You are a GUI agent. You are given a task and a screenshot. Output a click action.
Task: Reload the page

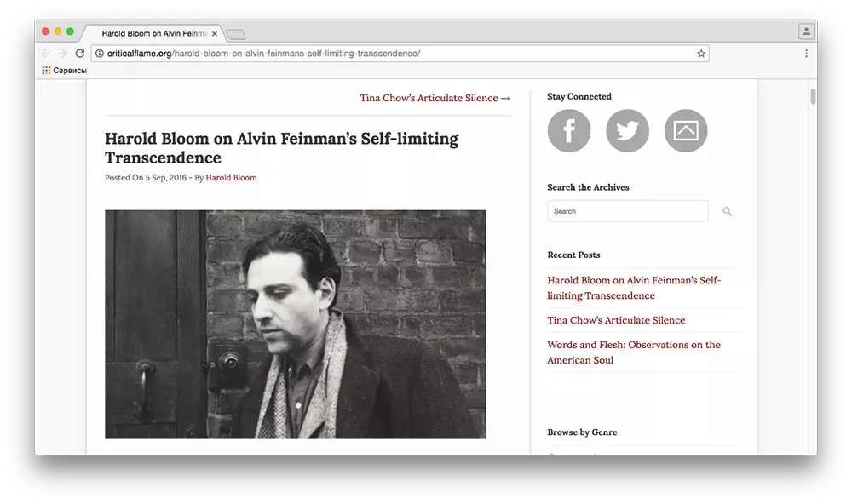[80, 54]
